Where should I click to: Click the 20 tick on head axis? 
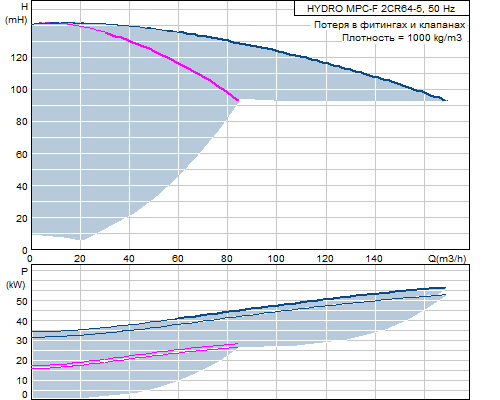tap(22, 219)
